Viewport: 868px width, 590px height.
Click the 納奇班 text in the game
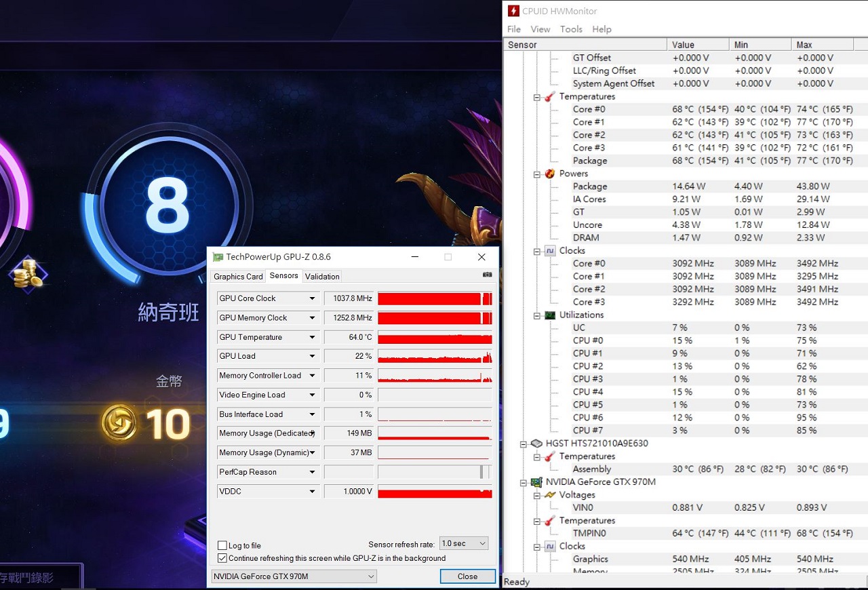(x=169, y=313)
